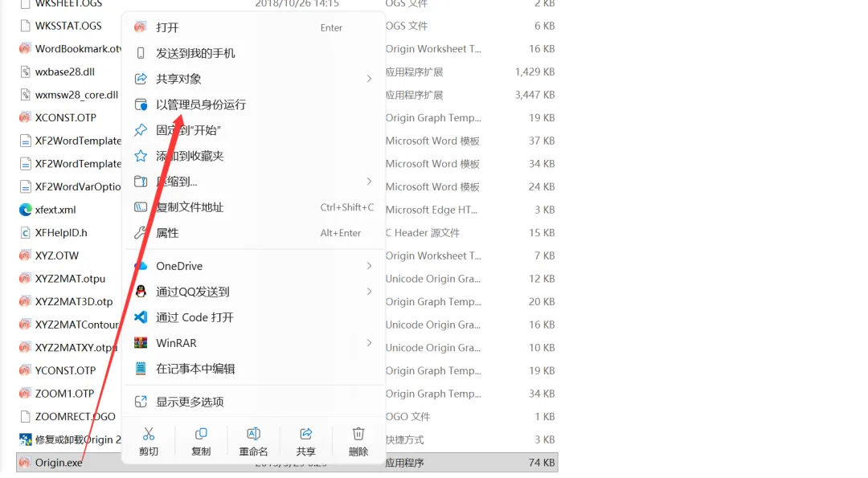868x478 pixels.
Task: Select the YCONST.OTP file
Action: tap(65, 370)
